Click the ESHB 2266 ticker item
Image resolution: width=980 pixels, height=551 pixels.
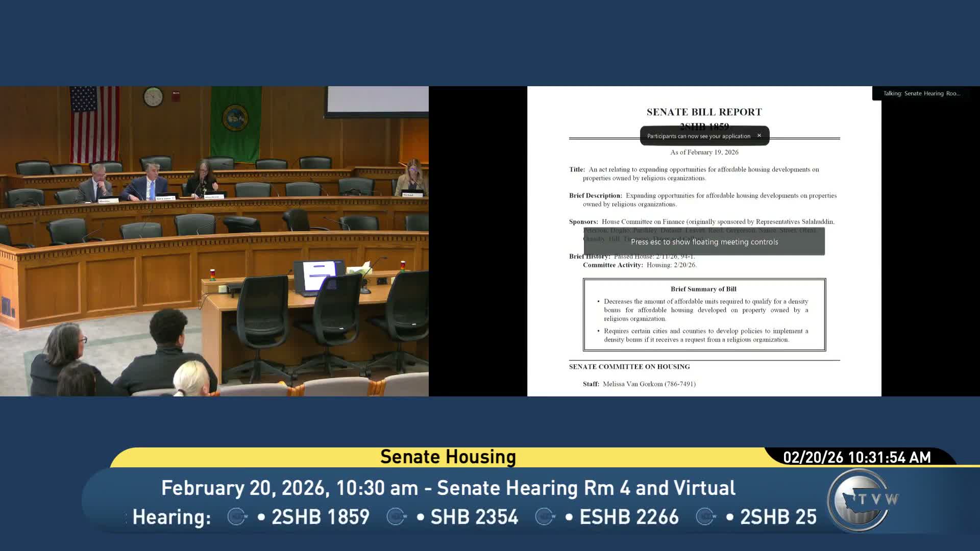click(629, 517)
